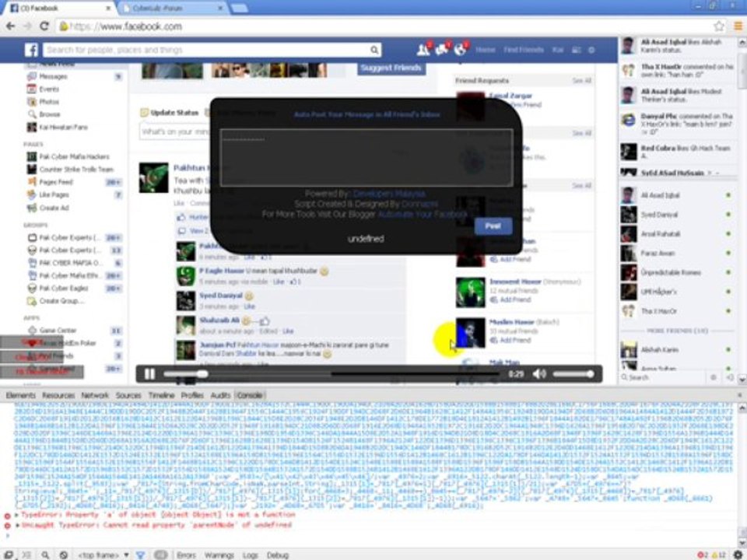
Task: Open the Chrome menu icon
Action: click(738, 26)
